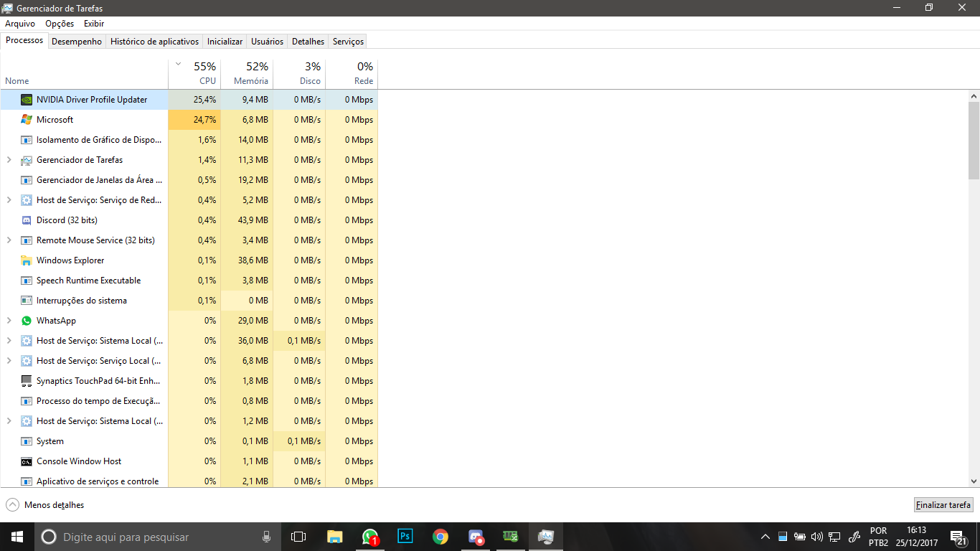Viewport: 980px width, 551px height.
Task: Sort processes by Disco column header
Action: pos(299,73)
